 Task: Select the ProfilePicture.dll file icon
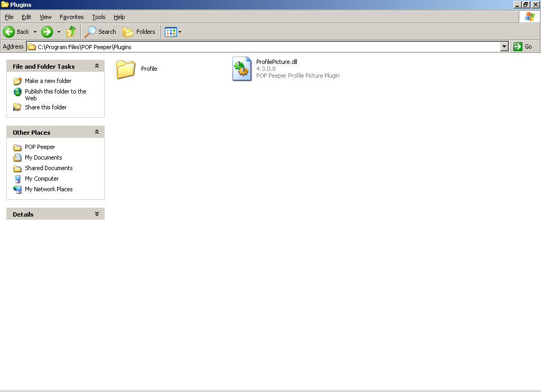(242, 69)
